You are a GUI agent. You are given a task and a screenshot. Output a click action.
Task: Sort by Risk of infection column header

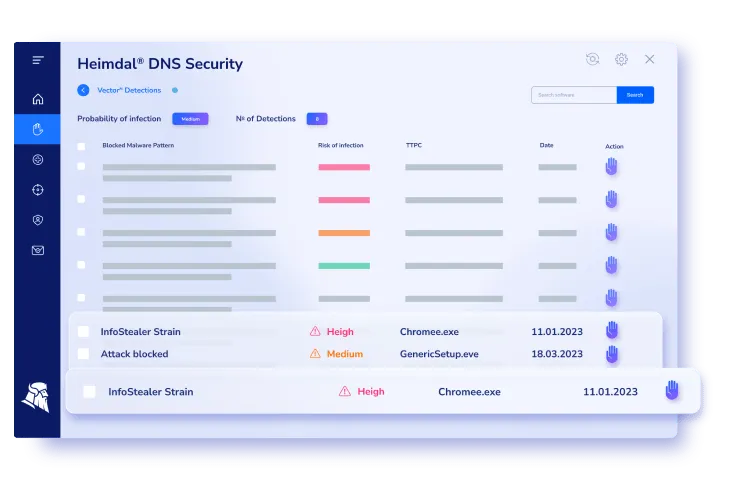(x=340, y=145)
